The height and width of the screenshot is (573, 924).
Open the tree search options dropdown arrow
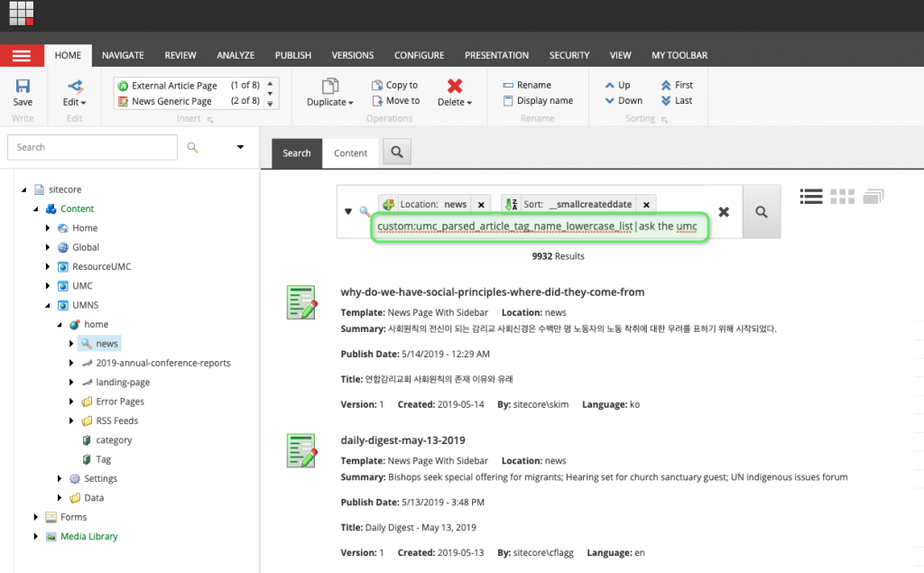pyautogui.click(x=240, y=147)
